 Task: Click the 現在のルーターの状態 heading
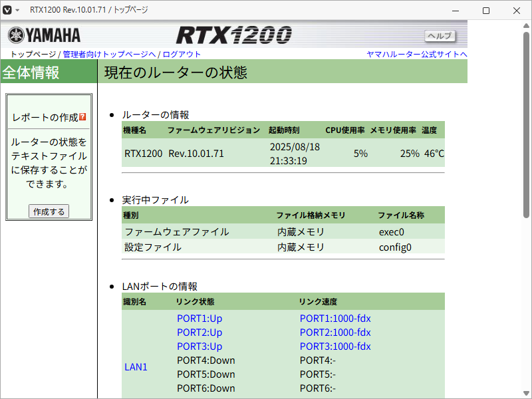(176, 72)
